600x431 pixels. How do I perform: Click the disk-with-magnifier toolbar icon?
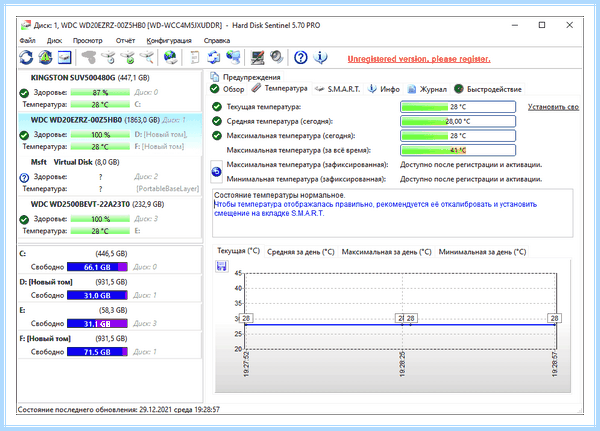(x=147, y=57)
